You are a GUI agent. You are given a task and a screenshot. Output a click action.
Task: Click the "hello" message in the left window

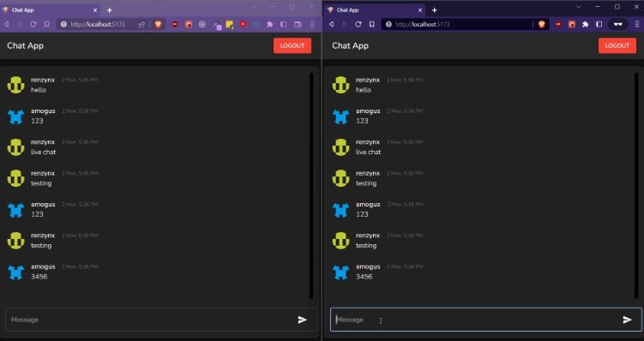(x=39, y=90)
